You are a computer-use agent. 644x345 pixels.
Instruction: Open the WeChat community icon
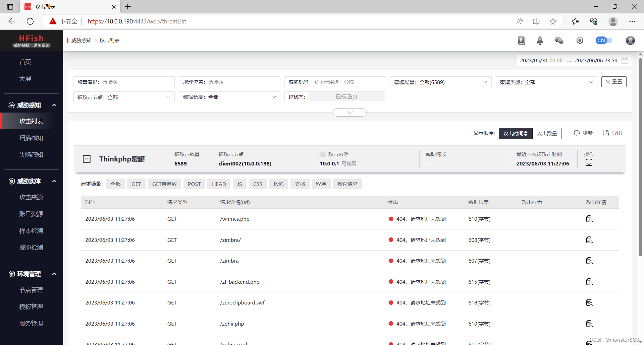click(559, 41)
